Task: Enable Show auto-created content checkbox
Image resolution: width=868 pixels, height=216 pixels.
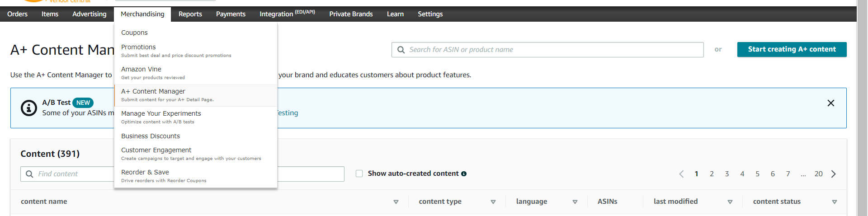Action: (359, 174)
